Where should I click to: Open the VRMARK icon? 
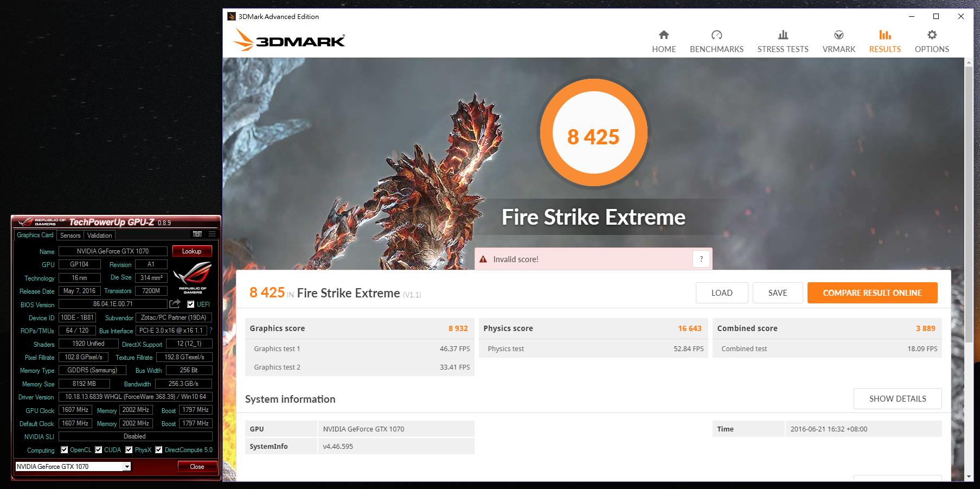click(x=838, y=35)
